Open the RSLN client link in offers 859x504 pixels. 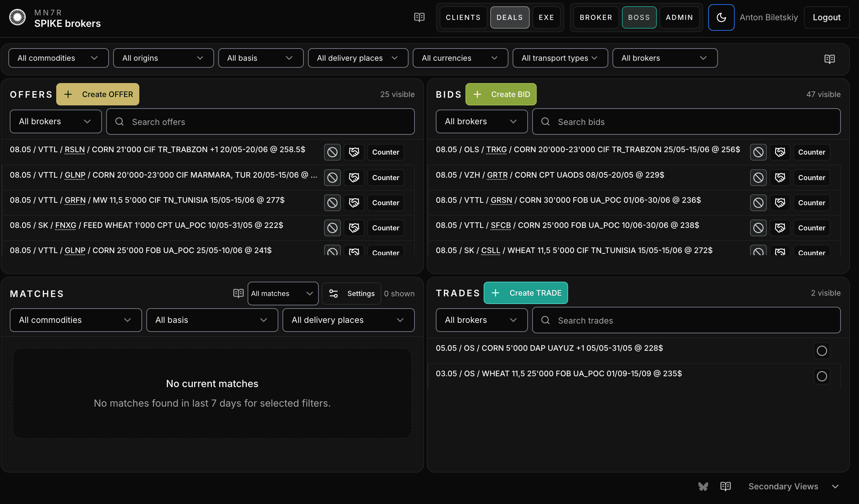(x=75, y=150)
